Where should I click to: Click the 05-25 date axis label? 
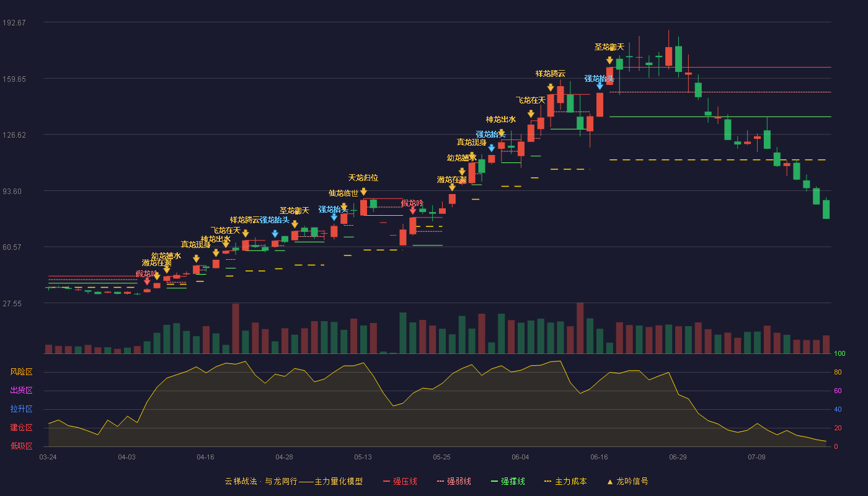(x=441, y=457)
